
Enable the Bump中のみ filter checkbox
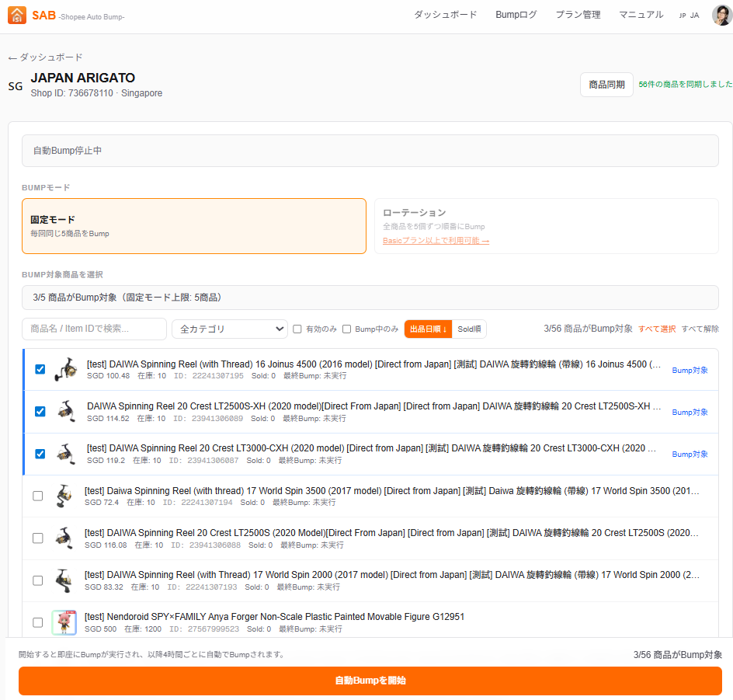pyautogui.click(x=347, y=329)
